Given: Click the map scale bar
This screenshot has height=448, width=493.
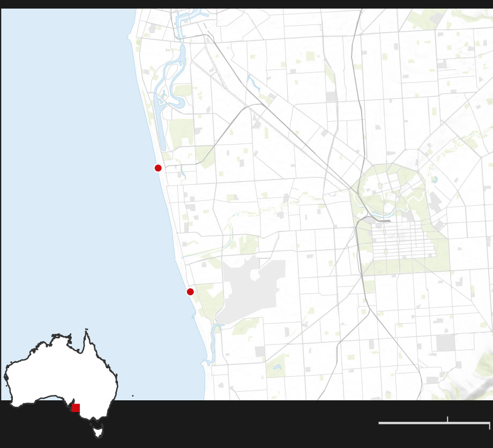Looking at the screenshot, I should (x=434, y=423).
